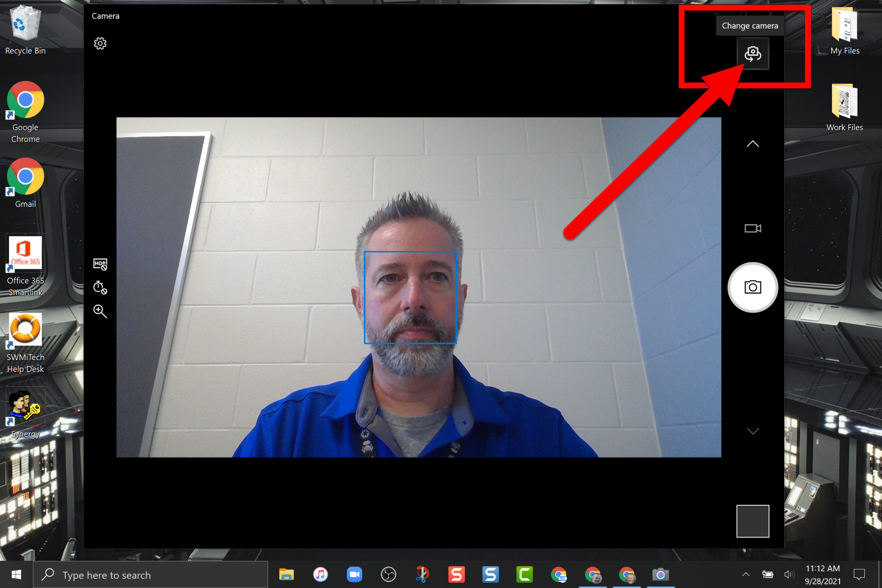
Task: Open OBS Studio from taskbar
Action: click(x=388, y=575)
